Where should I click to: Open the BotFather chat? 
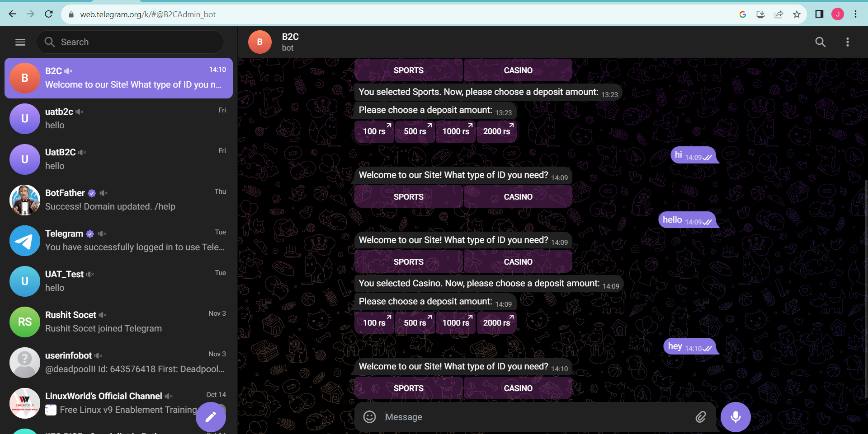(118, 200)
